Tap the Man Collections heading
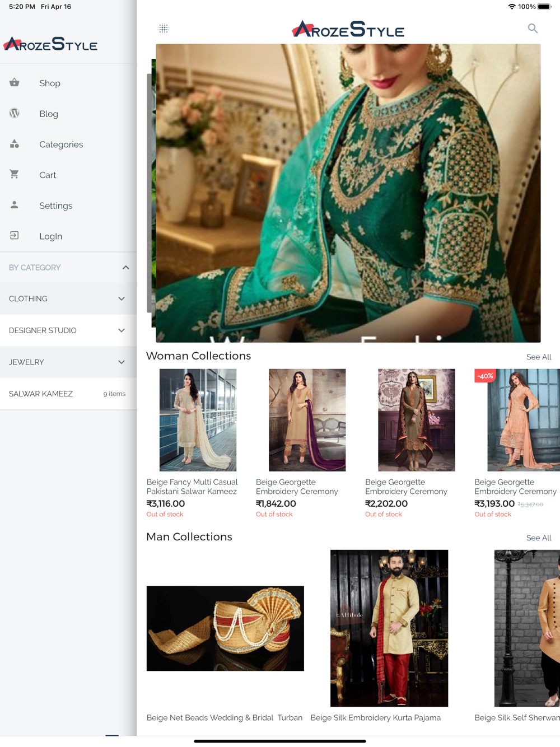This screenshot has height=747, width=560. 189,536
